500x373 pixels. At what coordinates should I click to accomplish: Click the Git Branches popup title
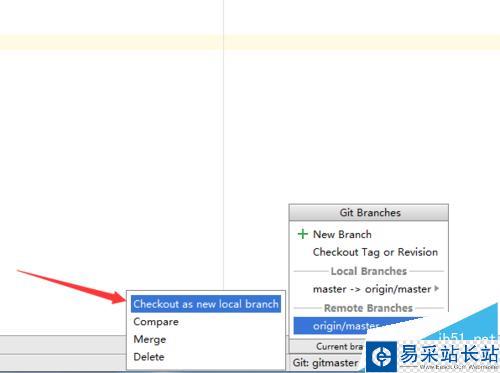[x=370, y=213]
